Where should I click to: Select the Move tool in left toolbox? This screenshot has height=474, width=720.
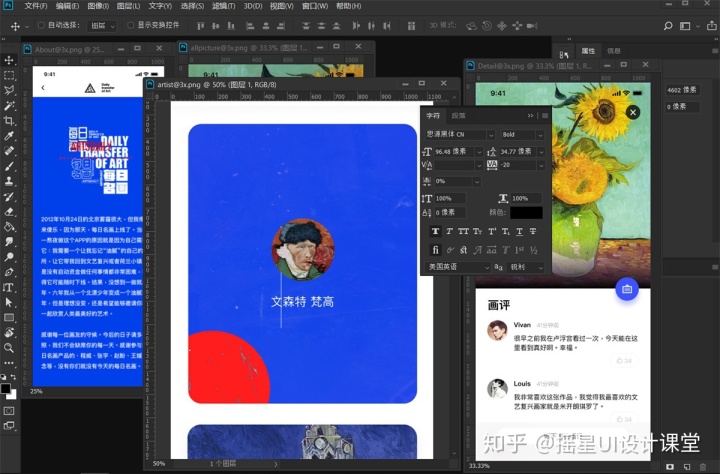click(9, 60)
